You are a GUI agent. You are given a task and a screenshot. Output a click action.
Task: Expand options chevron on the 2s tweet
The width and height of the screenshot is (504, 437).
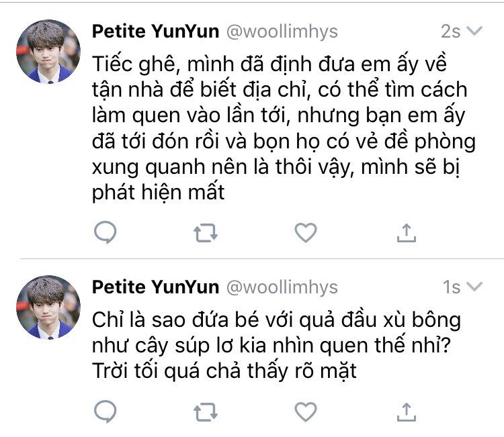(x=474, y=31)
